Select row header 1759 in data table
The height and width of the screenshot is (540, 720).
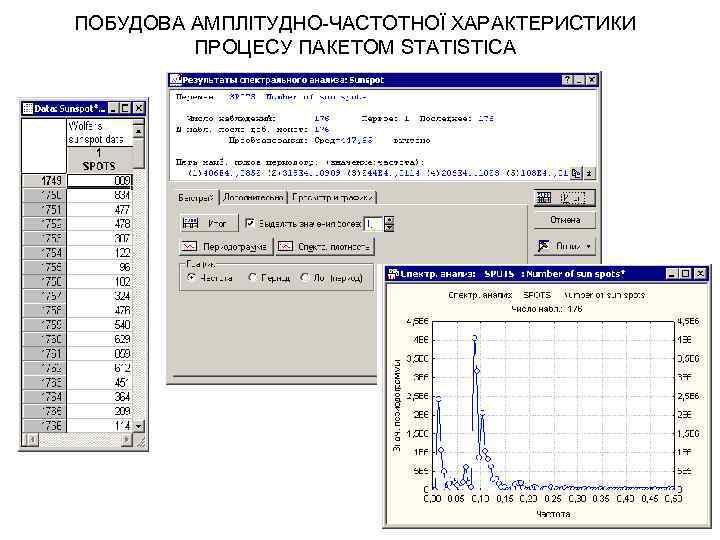click(x=44, y=325)
